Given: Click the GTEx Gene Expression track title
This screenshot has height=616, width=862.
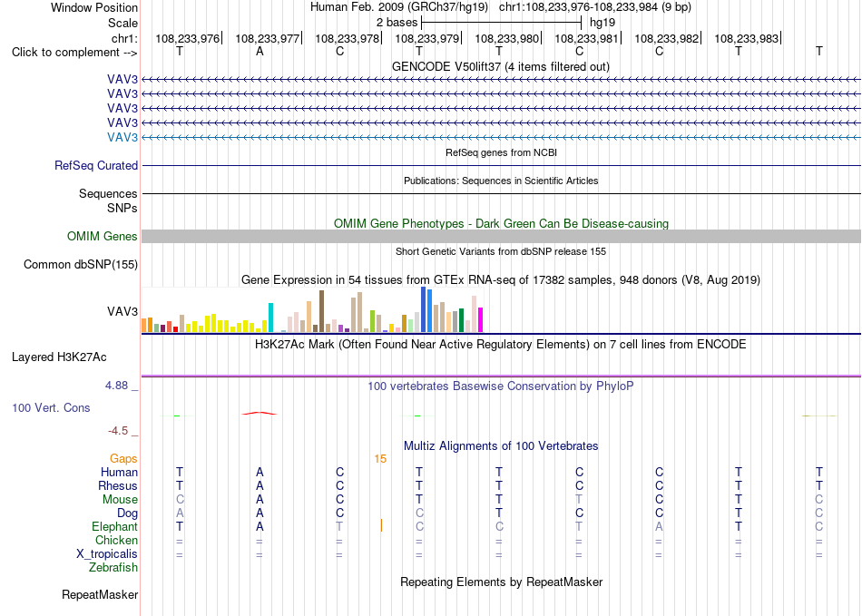Looking at the screenshot, I should (501, 280).
